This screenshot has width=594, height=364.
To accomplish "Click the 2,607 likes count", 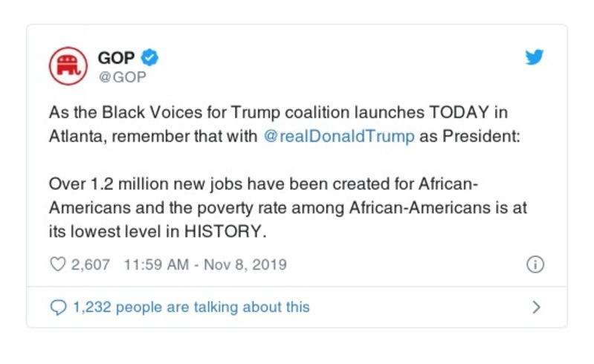I will 91,264.
